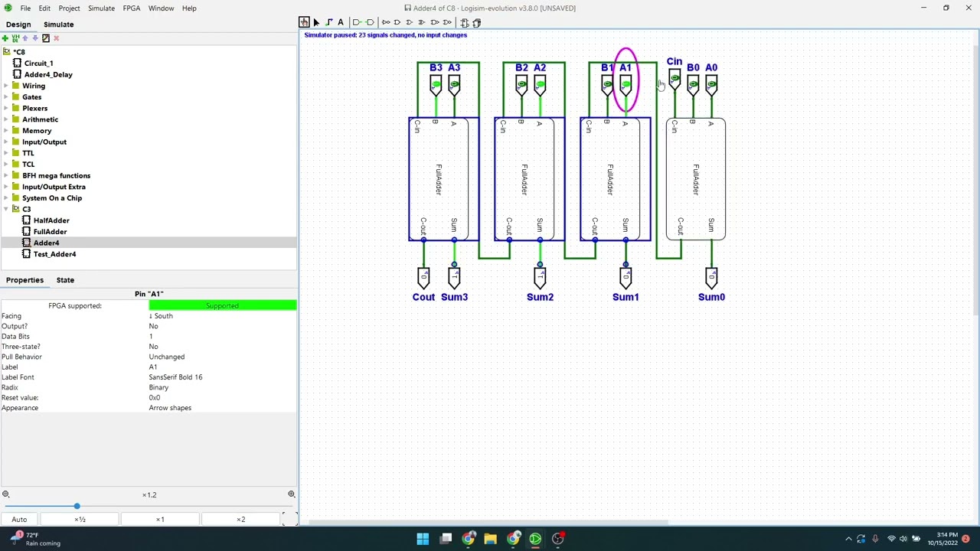
Task: Add an XOR gate from the toolbar
Action: [x=422, y=22]
